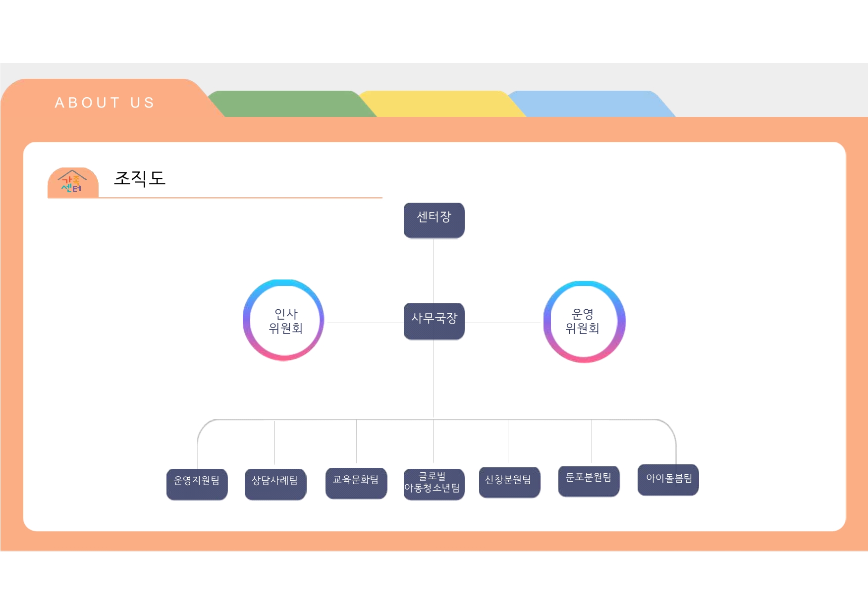The image size is (868, 614).
Task: Open the 운영지원팀 team box
Action: 197,484
